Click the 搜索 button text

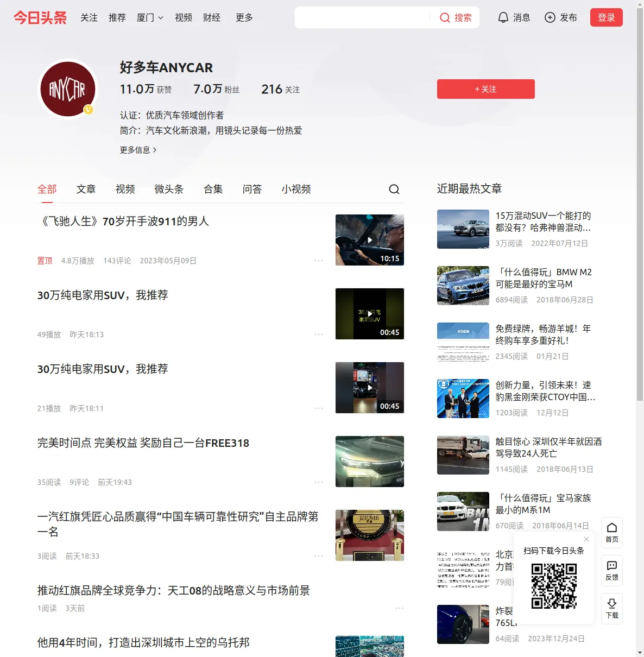[x=463, y=18]
